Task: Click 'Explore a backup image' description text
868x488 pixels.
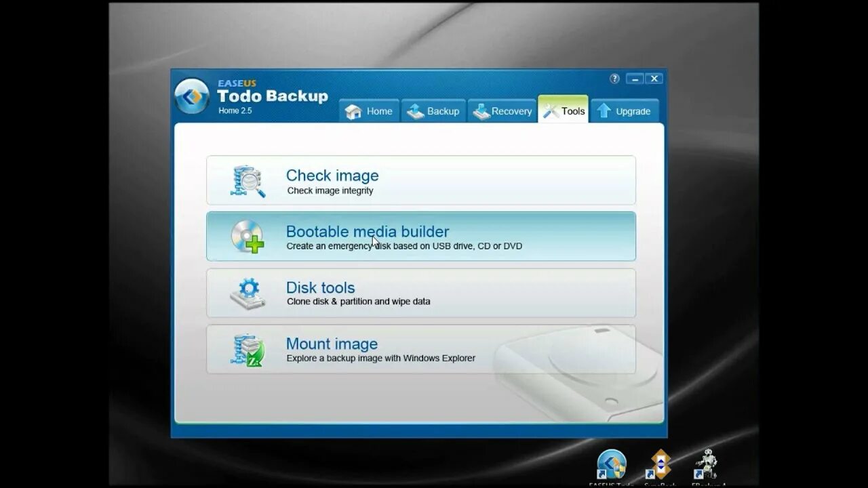Action: click(x=380, y=358)
